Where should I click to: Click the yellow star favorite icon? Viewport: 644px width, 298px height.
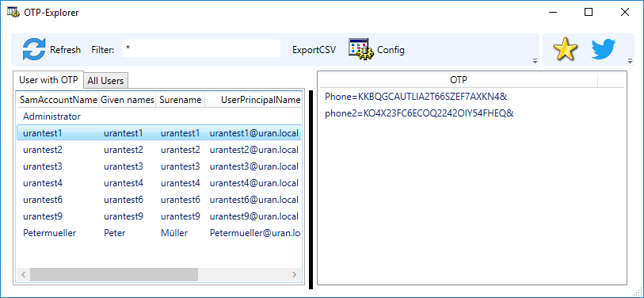[x=566, y=49]
